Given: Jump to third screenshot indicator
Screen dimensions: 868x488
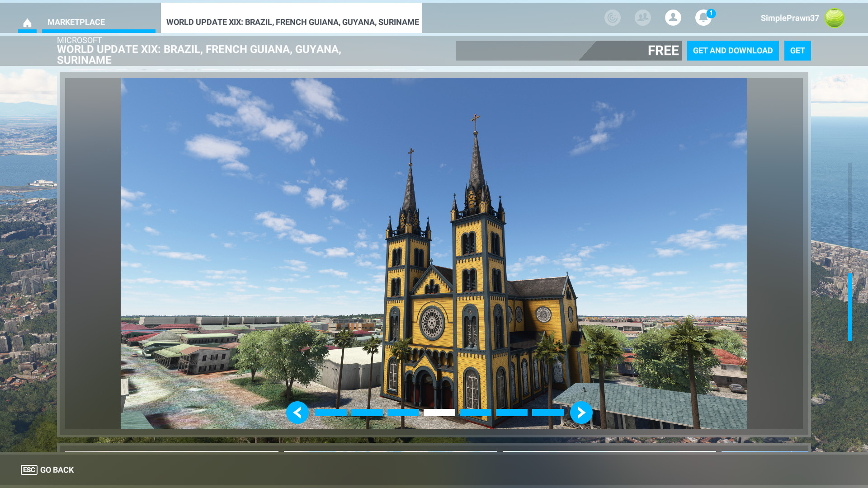Looking at the screenshot, I should coord(403,413).
